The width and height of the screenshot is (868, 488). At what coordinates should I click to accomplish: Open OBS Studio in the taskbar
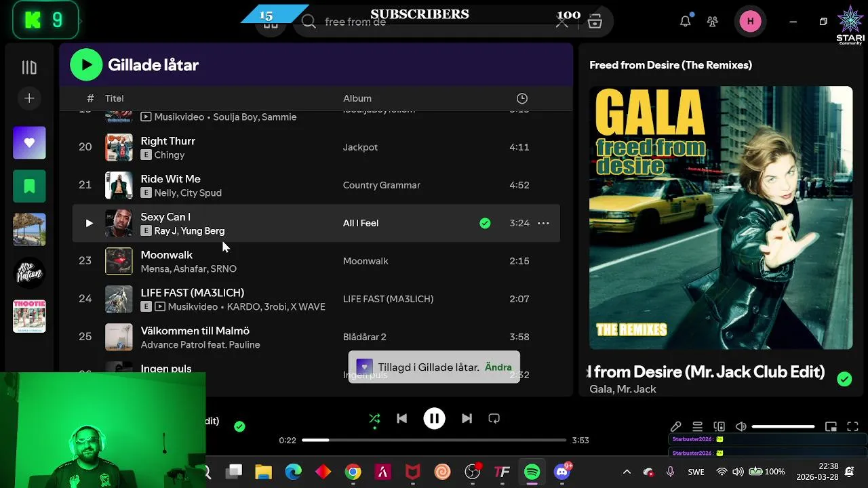pos(473,472)
